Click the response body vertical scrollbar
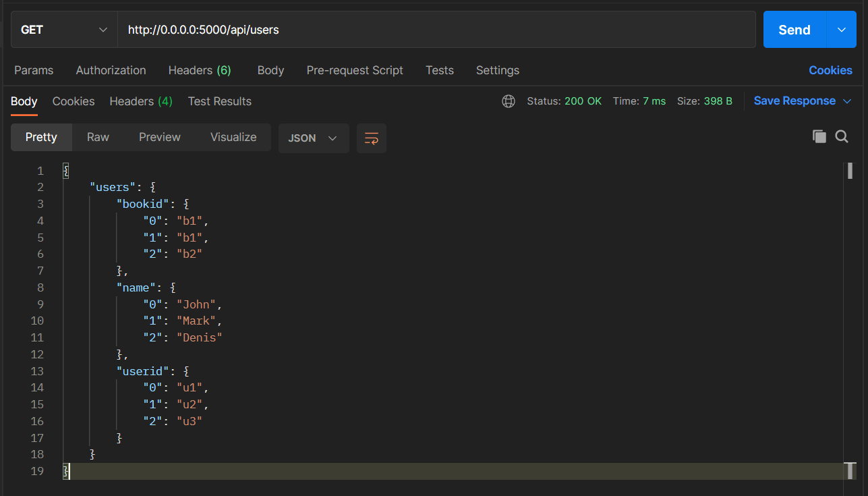The width and height of the screenshot is (868, 496). tap(850, 172)
